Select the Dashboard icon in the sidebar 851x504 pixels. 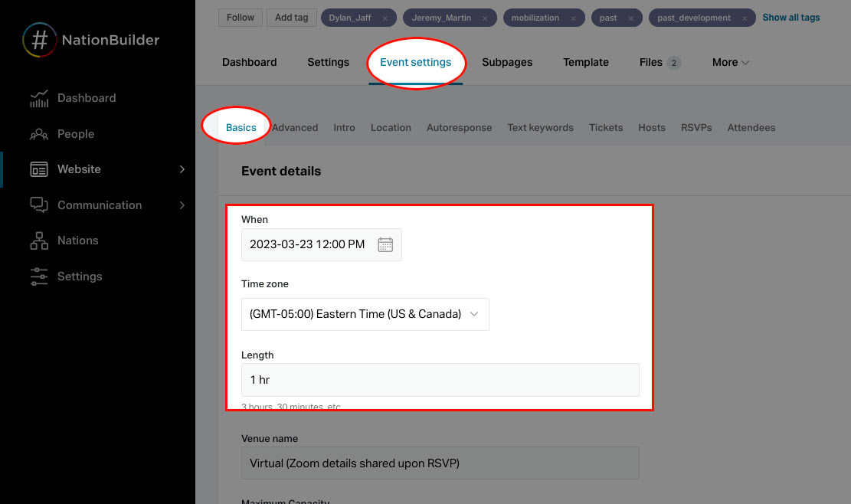click(x=38, y=97)
